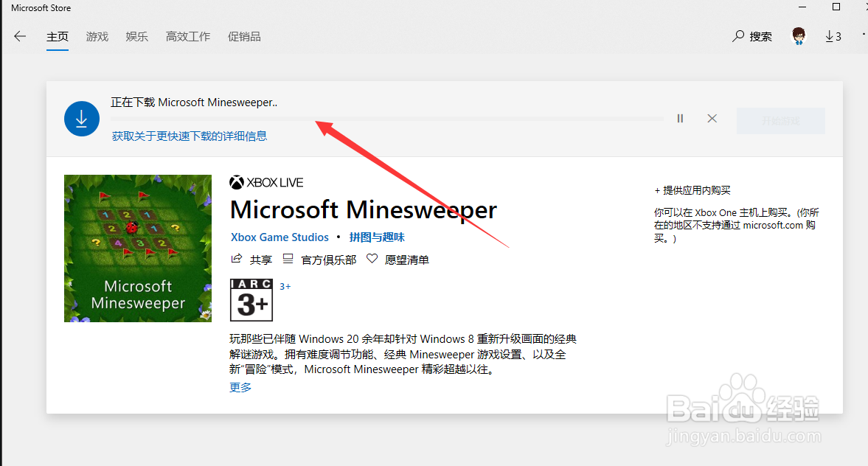Click the Microsoft Minesweeper cover image

(x=137, y=248)
